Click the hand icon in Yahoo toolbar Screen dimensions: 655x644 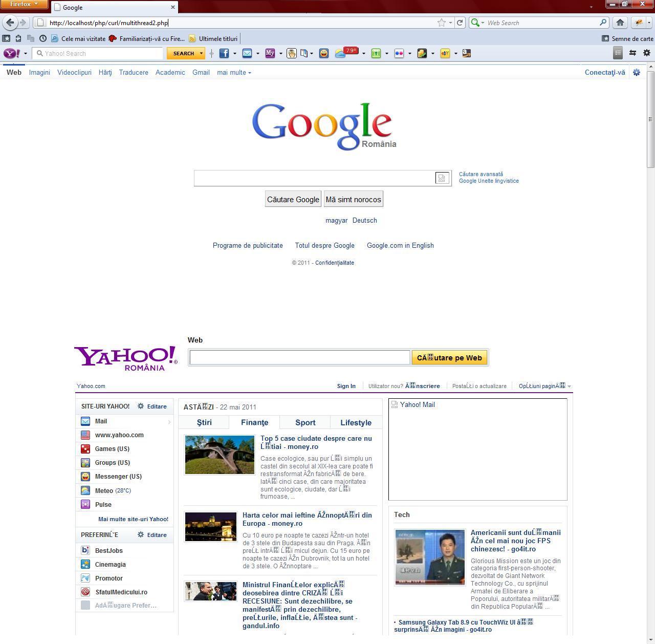click(x=292, y=53)
